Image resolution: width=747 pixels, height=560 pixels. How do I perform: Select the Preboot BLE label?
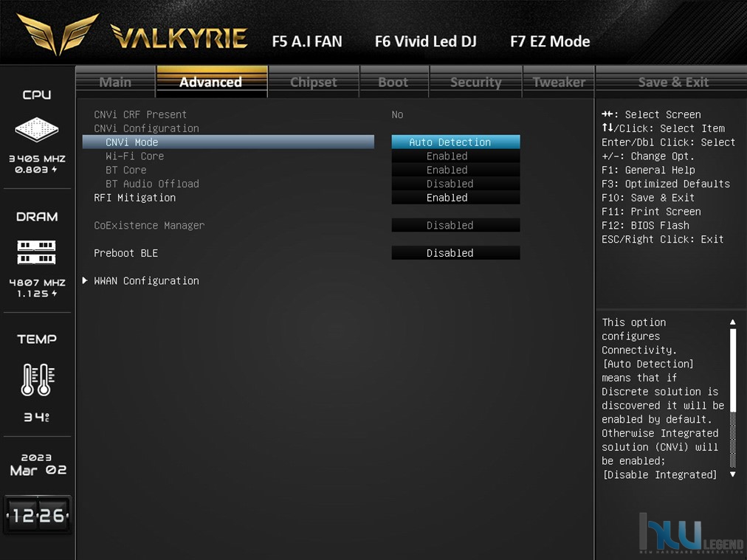[x=125, y=253]
